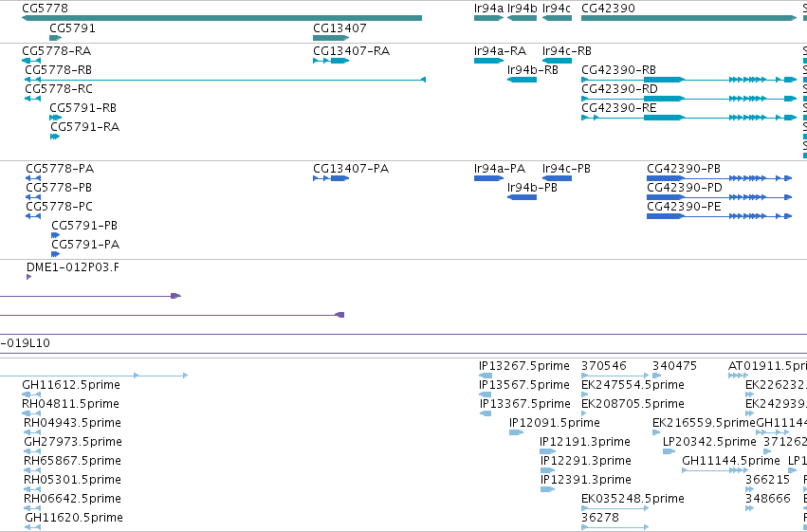The image size is (807, 532).
Task: Select EST RH06642.5prime
Action: click(x=73, y=500)
